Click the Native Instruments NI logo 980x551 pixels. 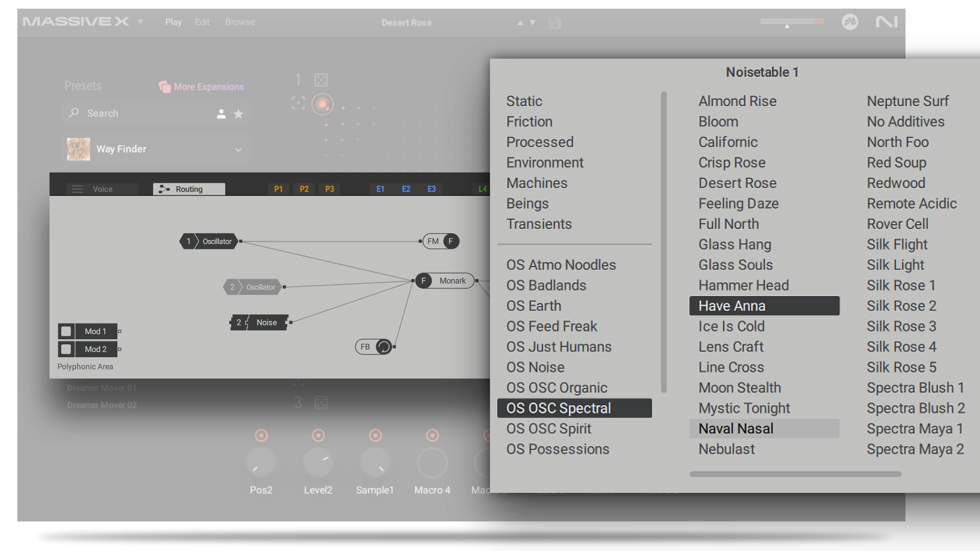(887, 22)
